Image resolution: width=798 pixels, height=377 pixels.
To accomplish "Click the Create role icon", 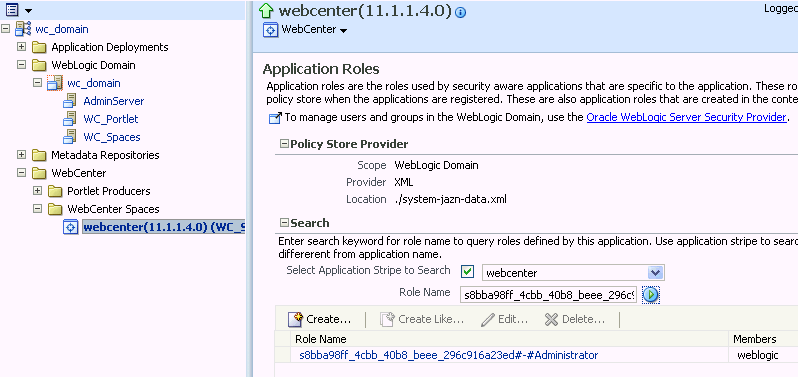I will [295, 320].
